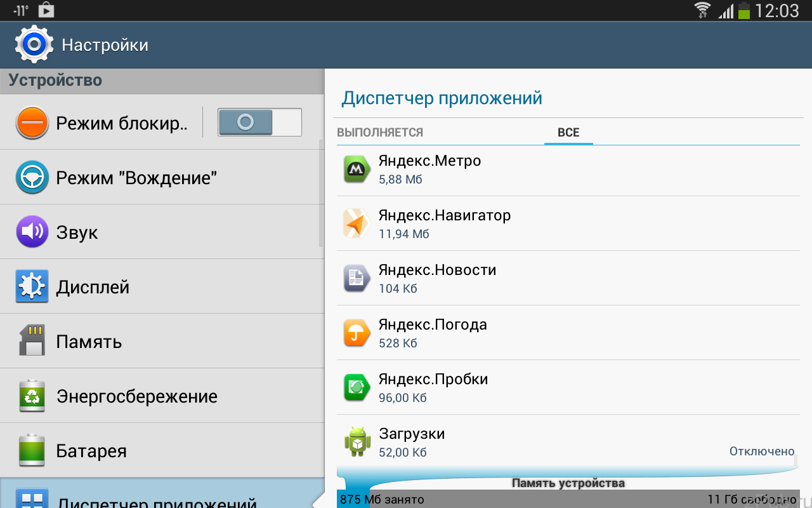Tap the 875 Мб занято label
The image size is (812, 508).
pyautogui.click(x=382, y=500)
